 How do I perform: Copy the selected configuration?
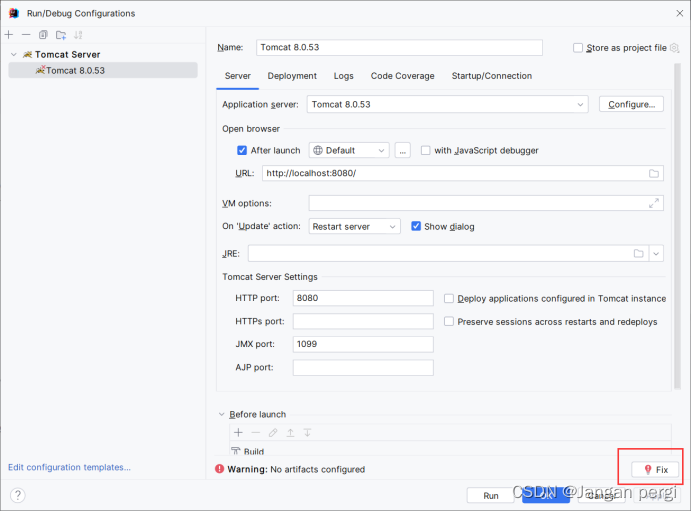43,35
